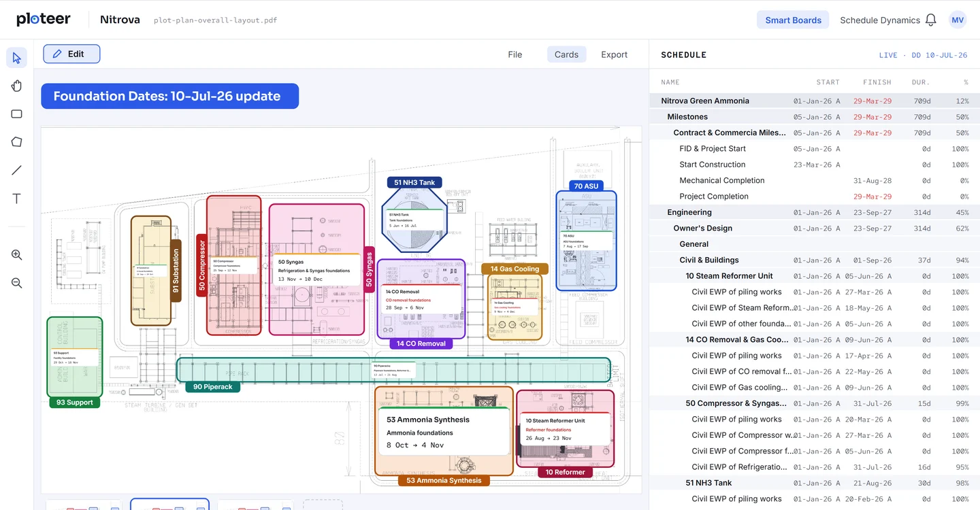Sort by the START column header
The image size is (980, 510).
(x=828, y=82)
